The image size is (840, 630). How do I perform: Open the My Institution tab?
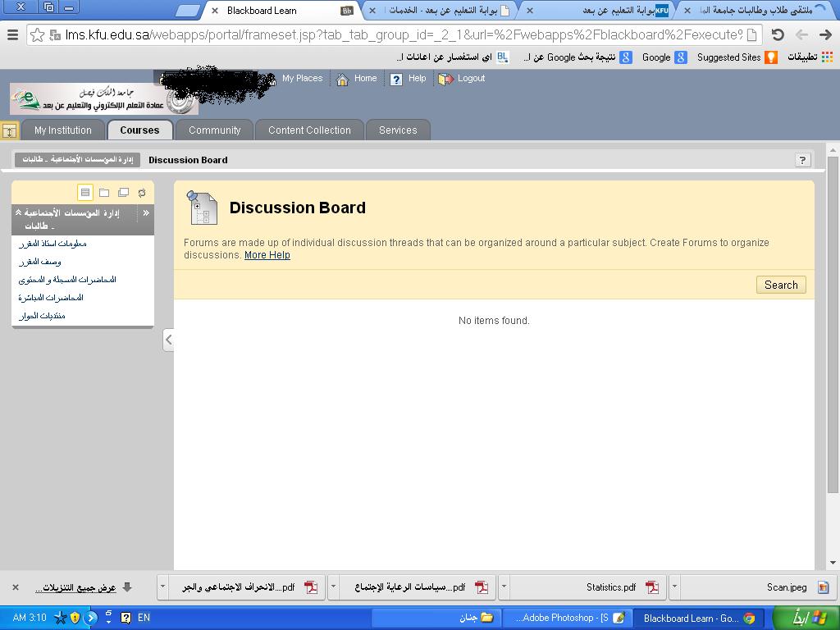pyautogui.click(x=63, y=130)
